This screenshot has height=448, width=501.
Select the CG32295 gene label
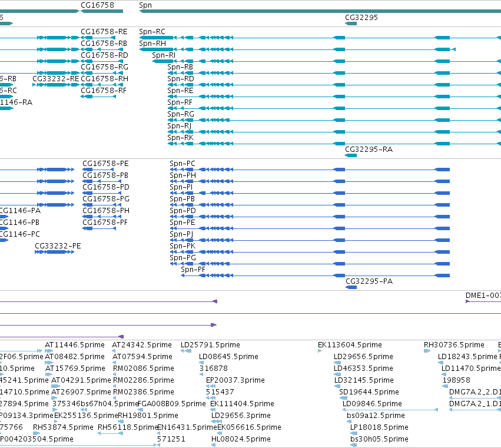[361, 17]
